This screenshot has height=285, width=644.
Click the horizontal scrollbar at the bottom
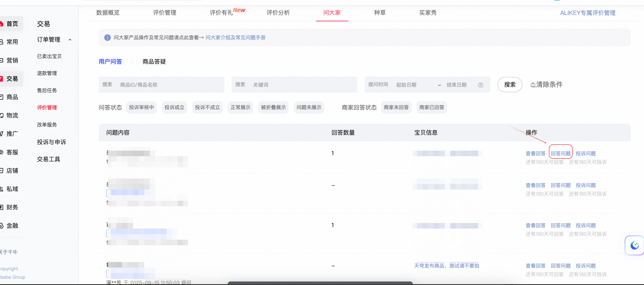[320, 283]
